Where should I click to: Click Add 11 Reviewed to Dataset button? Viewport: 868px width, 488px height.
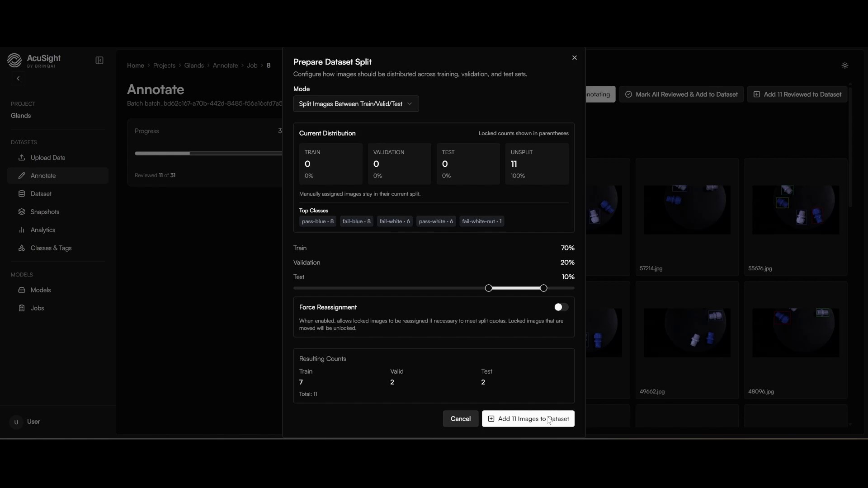[x=797, y=94]
